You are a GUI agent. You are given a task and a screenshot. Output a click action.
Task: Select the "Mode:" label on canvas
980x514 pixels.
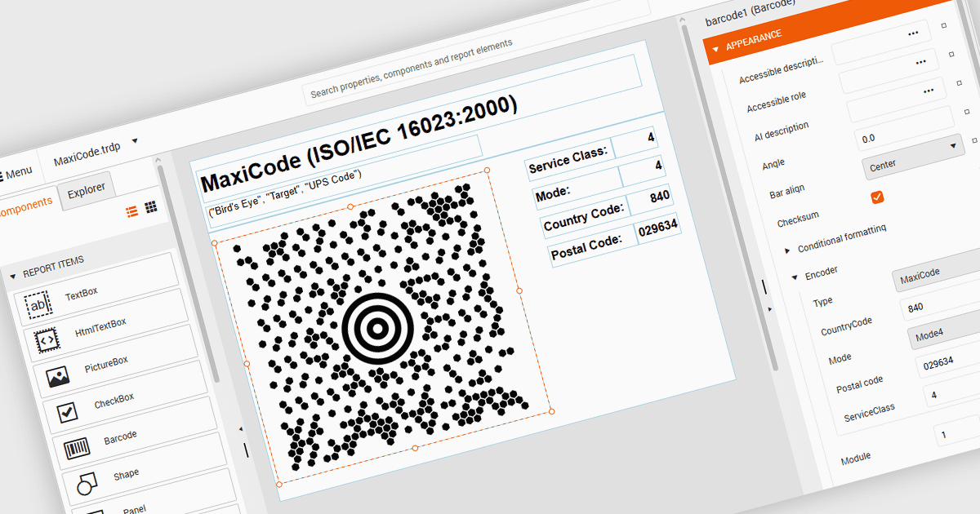point(577,188)
